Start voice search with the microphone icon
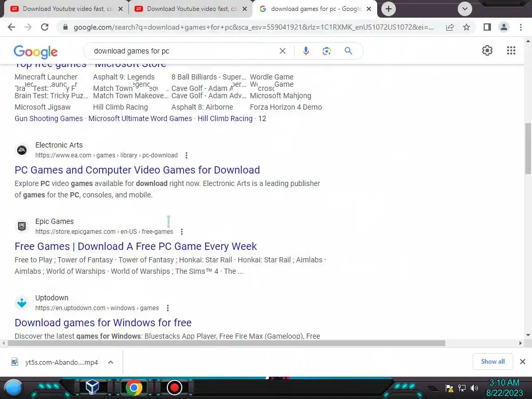Viewport: 532px width, 399px height. pyautogui.click(x=305, y=51)
